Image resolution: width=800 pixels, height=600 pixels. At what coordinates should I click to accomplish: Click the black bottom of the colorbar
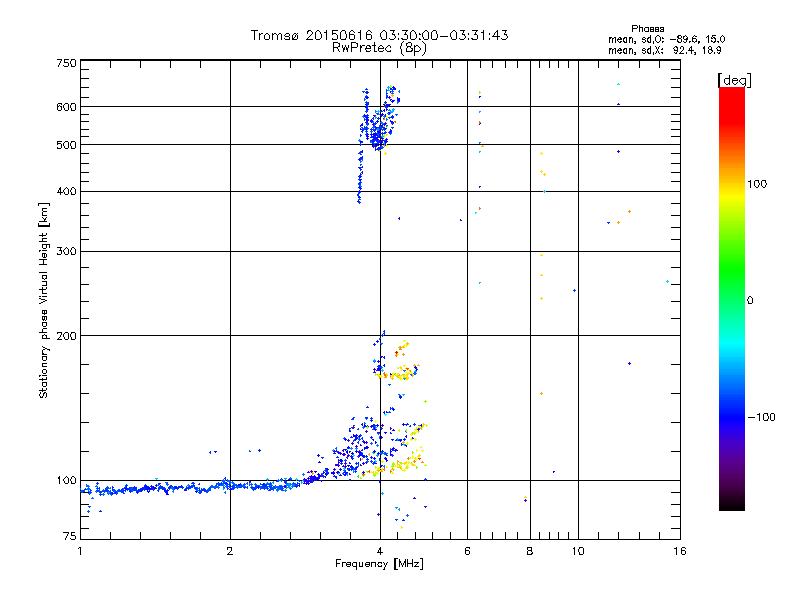(732, 503)
